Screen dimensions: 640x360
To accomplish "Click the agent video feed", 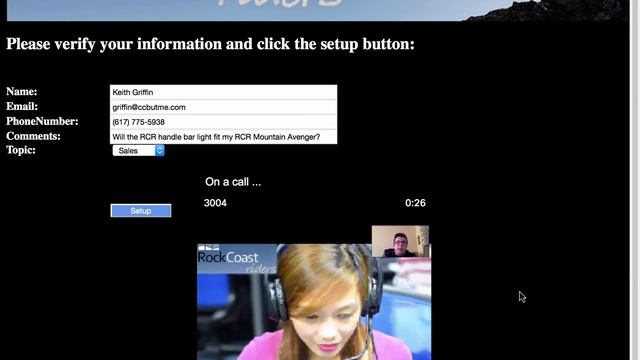I will [x=314, y=302].
